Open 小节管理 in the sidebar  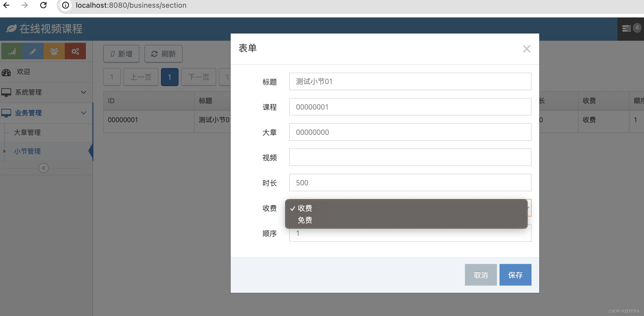[x=27, y=151]
